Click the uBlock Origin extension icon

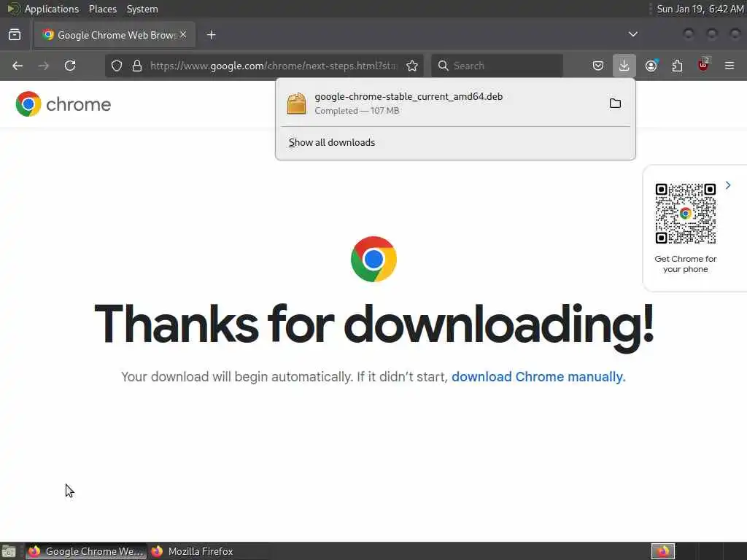[x=704, y=65]
